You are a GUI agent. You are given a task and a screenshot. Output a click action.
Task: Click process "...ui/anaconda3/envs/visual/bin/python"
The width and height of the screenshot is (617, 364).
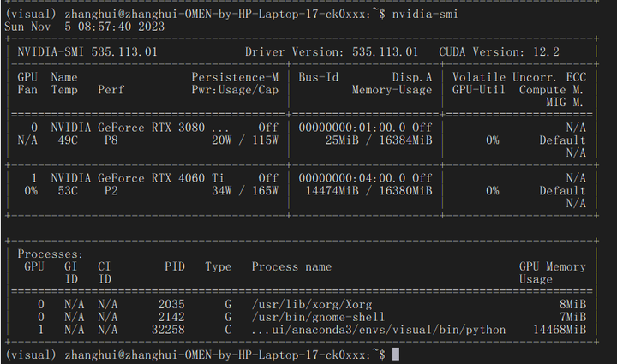[379, 330]
